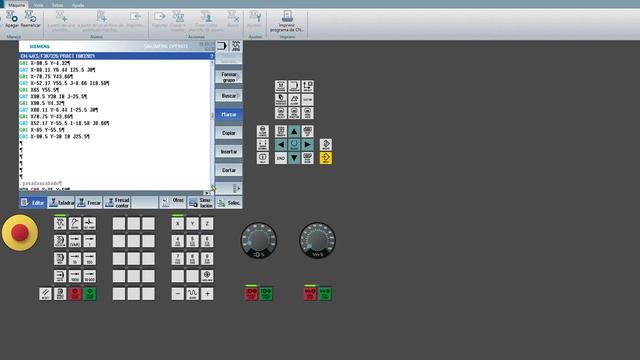Click the editor vertical scrollbar

(212, 124)
